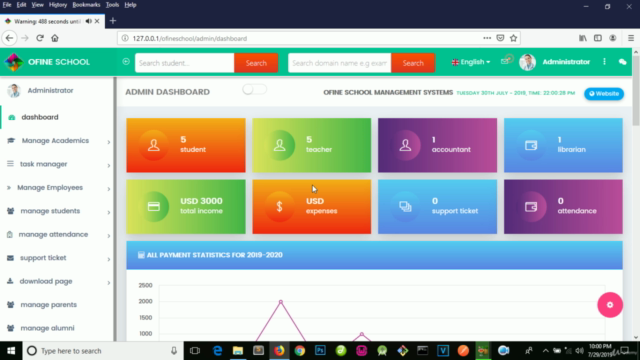Bookmark this page with the star icon
Screen dimensions: 640x360
513,38
